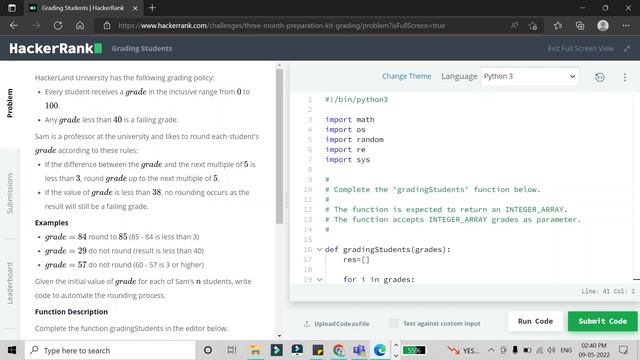
Task: Click the Grading Students page title
Action: [142, 49]
